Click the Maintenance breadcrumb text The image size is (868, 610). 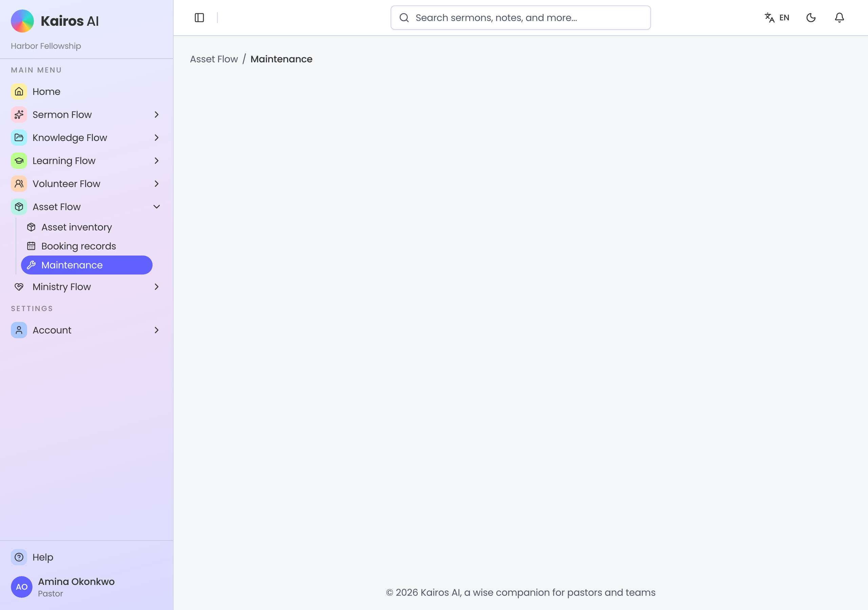click(x=281, y=59)
